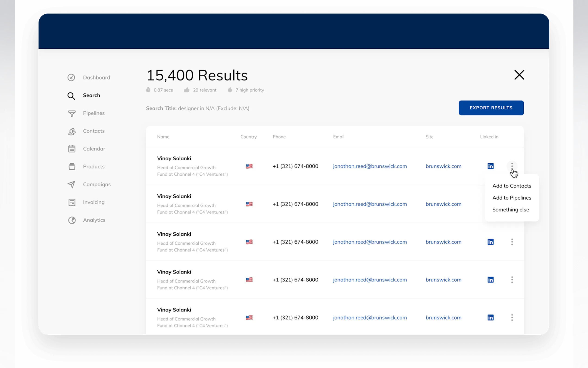Screen dimensions: 588x368
Task: Open Contacts via the people icon
Action: coord(72,131)
